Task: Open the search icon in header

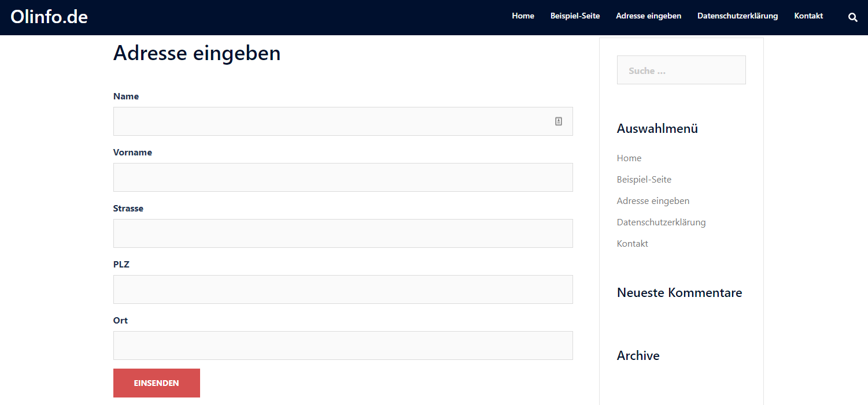Action: 852,17
